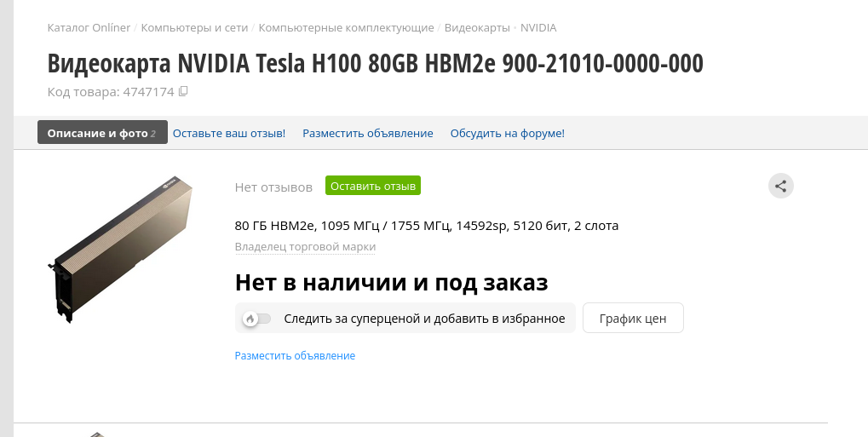
Task: Open Обсудить на форуме! link
Action: (507, 133)
